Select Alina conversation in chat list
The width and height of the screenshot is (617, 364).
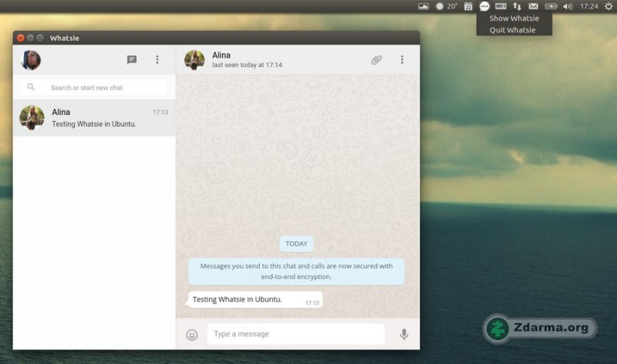point(94,118)
